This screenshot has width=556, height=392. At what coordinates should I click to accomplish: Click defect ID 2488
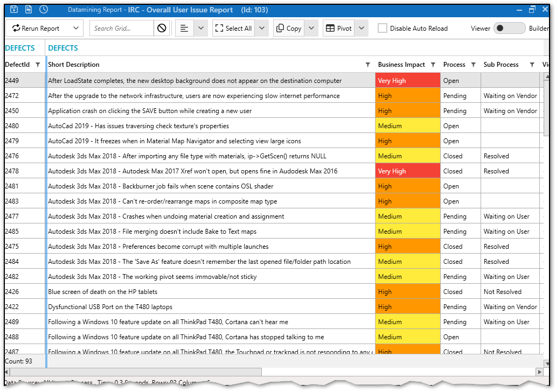pyautogui.click(x=12, y=337)
